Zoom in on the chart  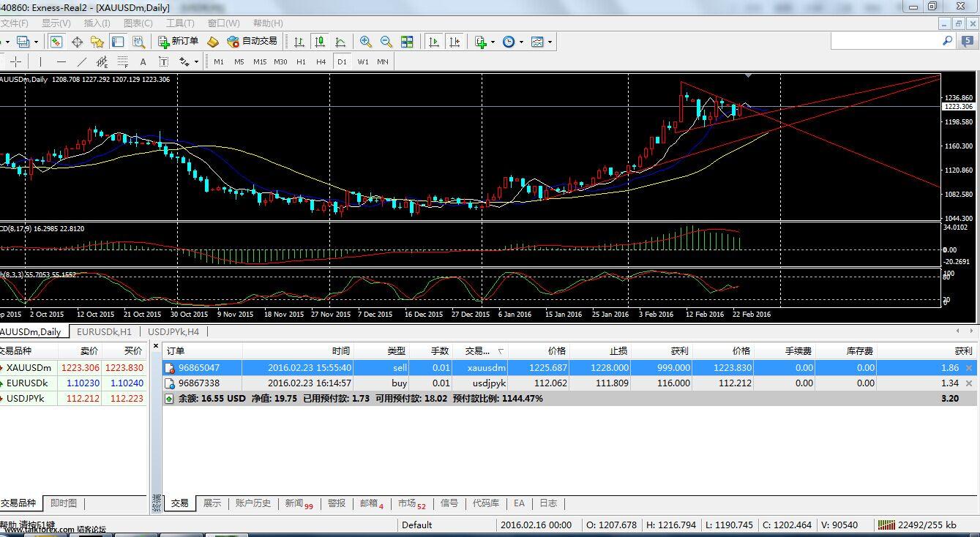365,42
